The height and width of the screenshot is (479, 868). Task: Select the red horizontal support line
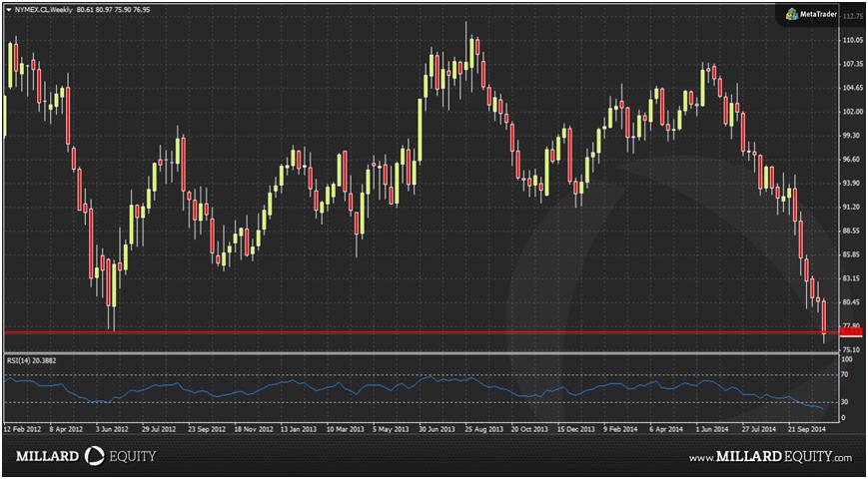pos(421,332)
